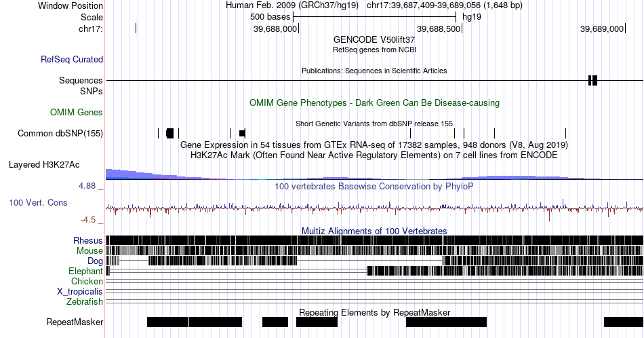Viewport: 644px width, 338px height.
Task: Click Publications: Sequences in Scientific Articles title
Action: click(374, 71)
